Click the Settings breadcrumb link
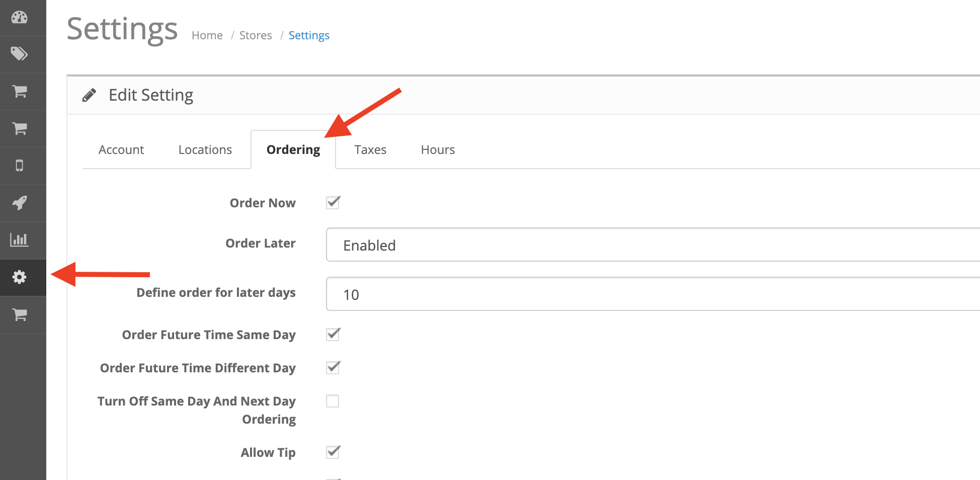Image resolution: width=980 pixels, height=480 pixels. tap(309, 36)
